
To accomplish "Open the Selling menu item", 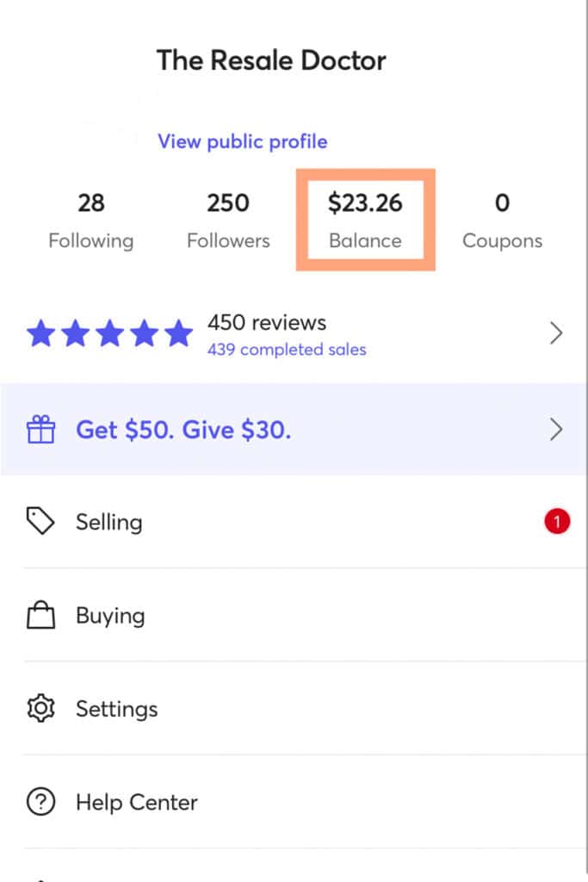I will click(294, 521).
